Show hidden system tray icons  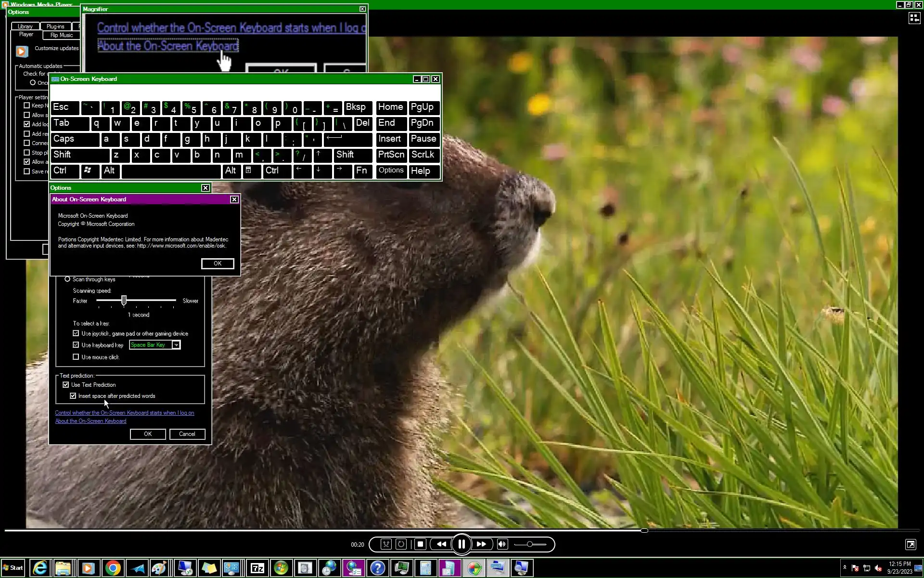845,568
